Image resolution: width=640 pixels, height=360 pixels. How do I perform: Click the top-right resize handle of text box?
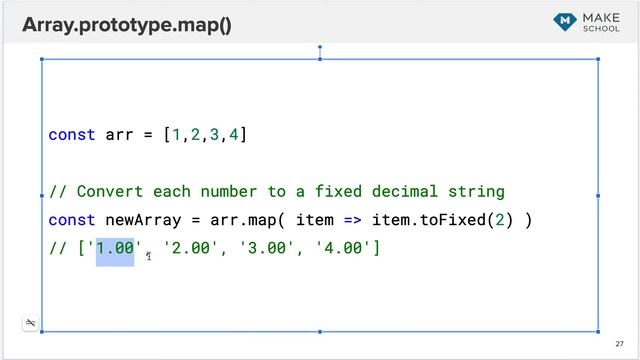pos(598,59)
